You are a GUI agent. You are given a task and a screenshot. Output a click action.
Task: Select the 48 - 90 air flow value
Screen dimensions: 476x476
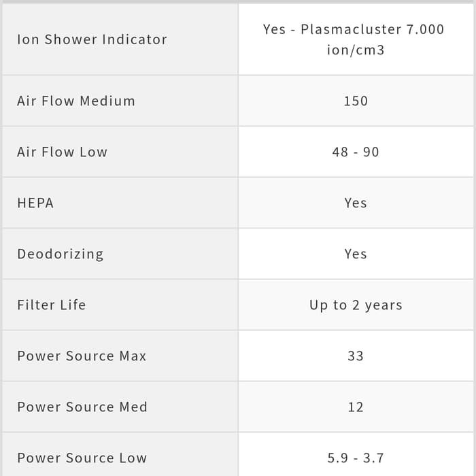pyautogui.click(x=356, y=152)
